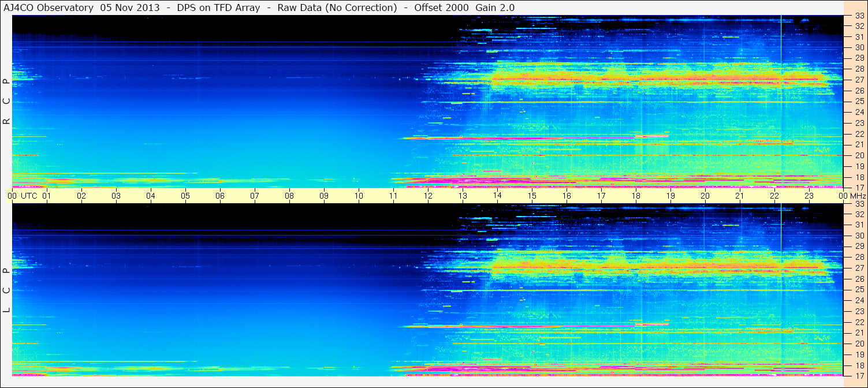Click the 29 MHz tick in RCP panel
Screen dimensions: 868x388
coord(859,58)
